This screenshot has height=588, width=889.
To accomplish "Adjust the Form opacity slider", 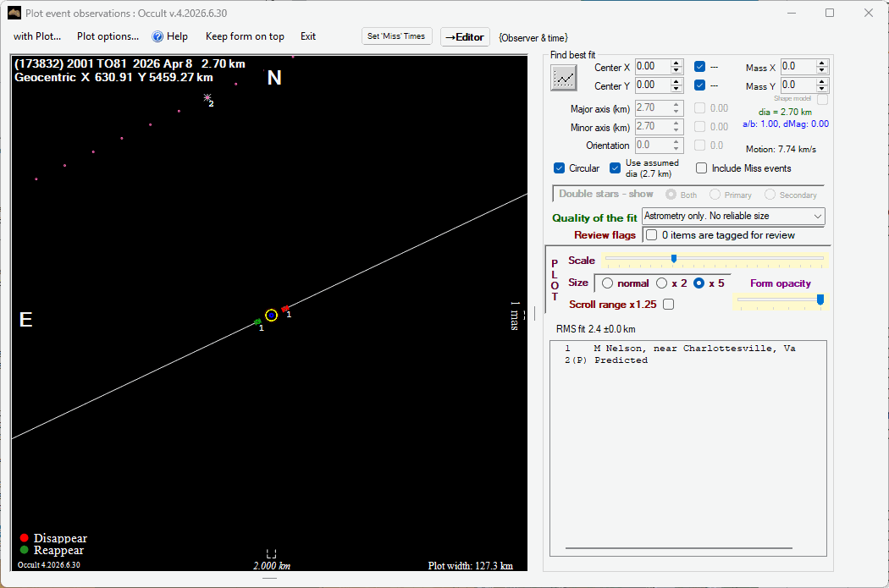I will pyautogui.click(x=820, y=299).
